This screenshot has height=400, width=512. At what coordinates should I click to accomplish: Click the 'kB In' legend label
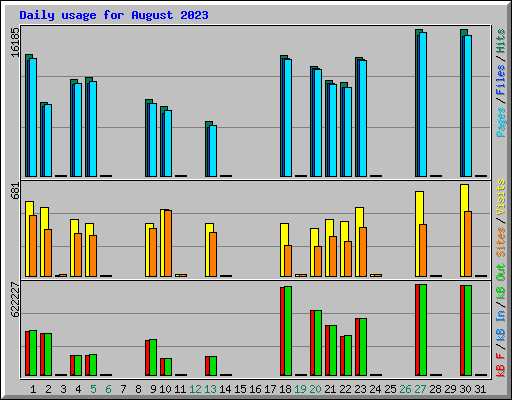pyautogui.click(x=501, y=325)
